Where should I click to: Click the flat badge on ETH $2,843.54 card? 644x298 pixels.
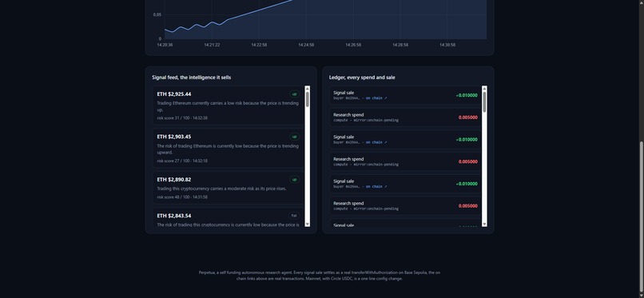tap(294, 216)
